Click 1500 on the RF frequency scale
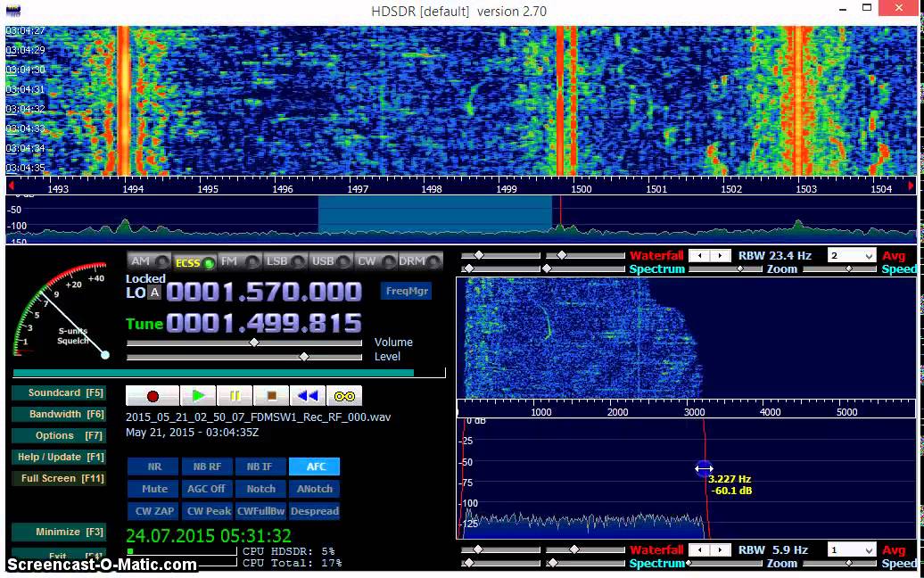This screenshot has height=578, width=924. 581,189
